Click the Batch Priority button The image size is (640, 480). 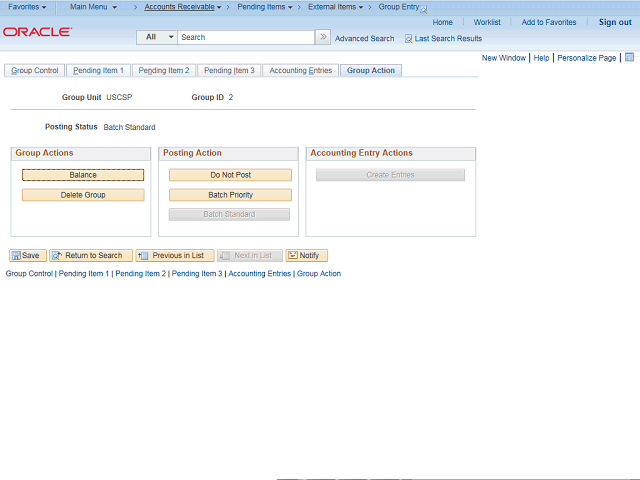[230, 195]
